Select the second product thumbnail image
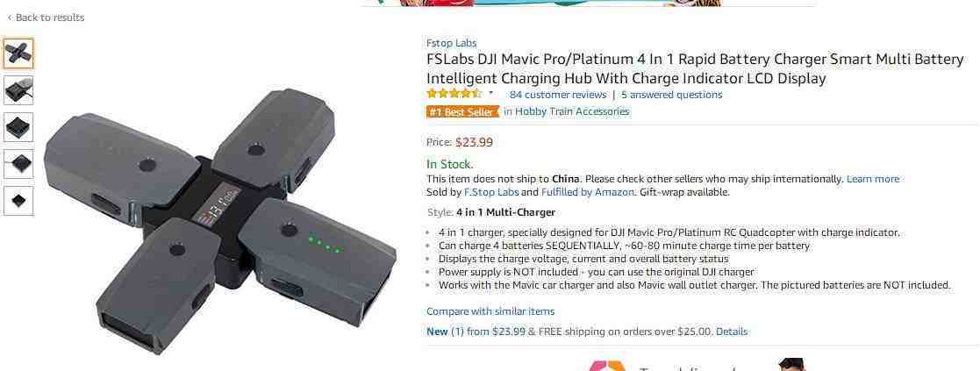The height and width of the screenshot is (371, 980). (x=18, y=90)
